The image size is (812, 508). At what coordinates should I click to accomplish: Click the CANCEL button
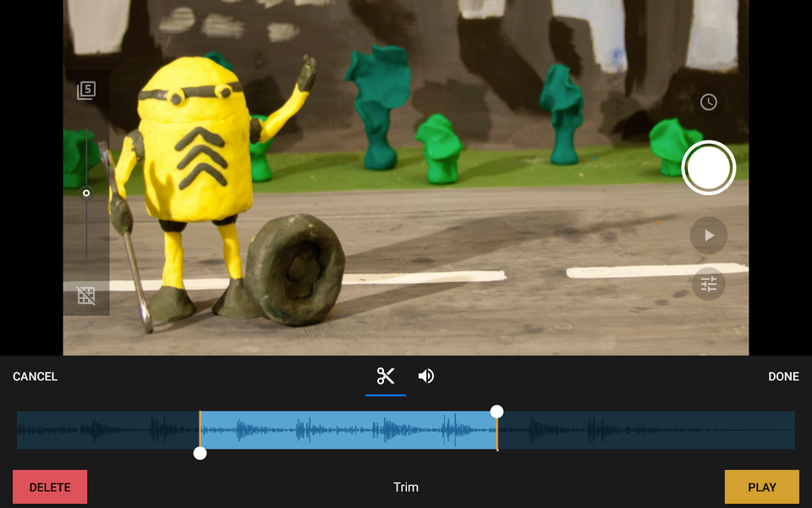pyautogui.click(x=36, y=377)
